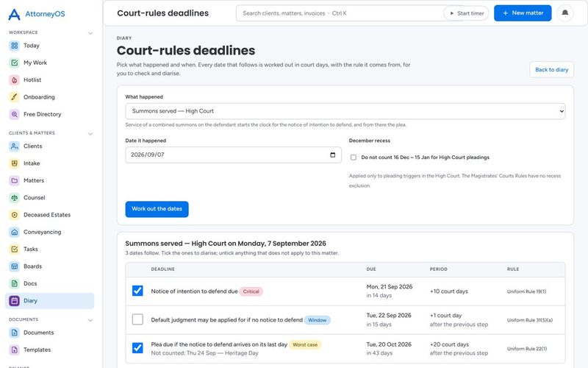The image size is (588, 368).
Task: Click Uniform Rule 22(1) text
Action: [527, 349]
